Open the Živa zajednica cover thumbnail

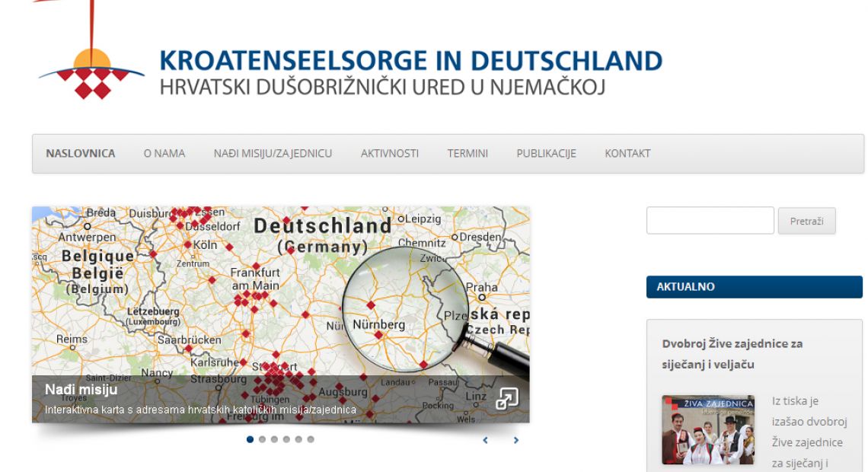coord(708,430)
